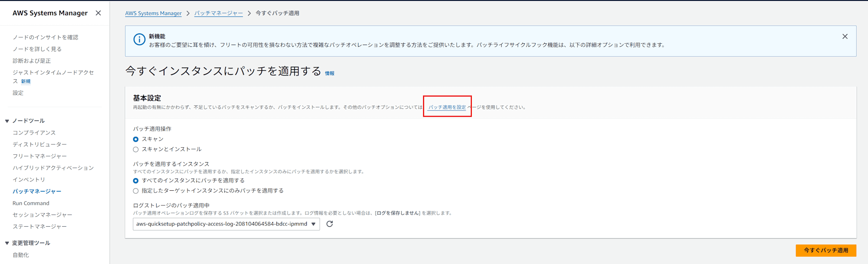Click the 基本設定 section heading
868x264 pixels.
[147, 98]
